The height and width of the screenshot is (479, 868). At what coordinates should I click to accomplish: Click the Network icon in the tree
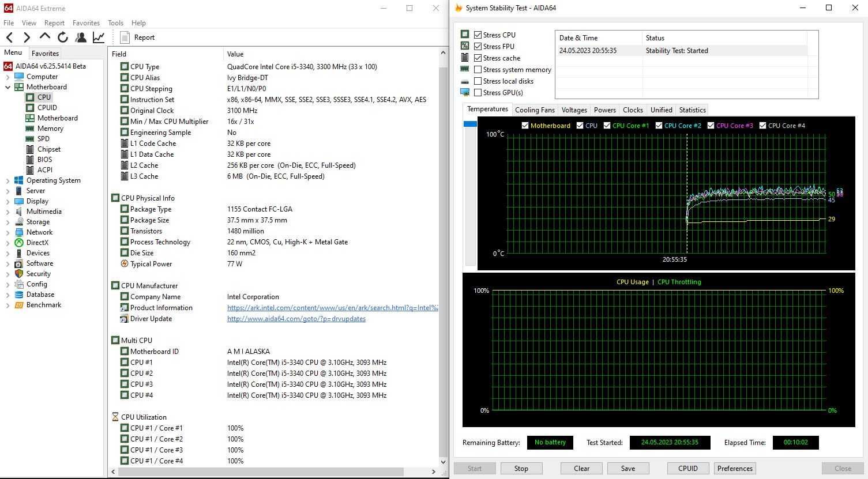click(x=19, y=232)
